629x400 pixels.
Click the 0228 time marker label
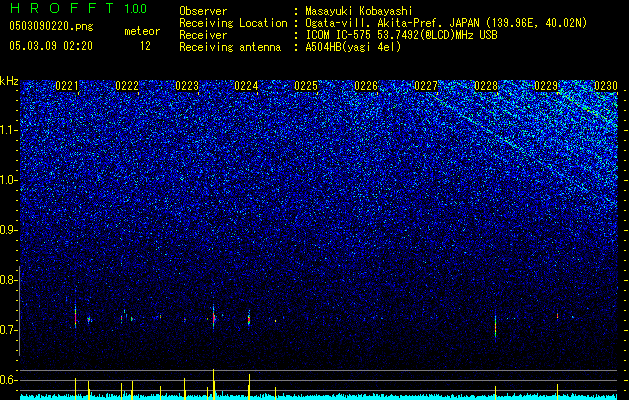(486, 86)
